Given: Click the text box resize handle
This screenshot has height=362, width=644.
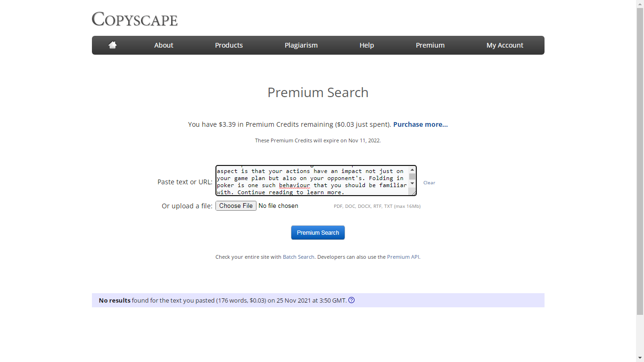Looking at the screenshot, I should point(413,192).
